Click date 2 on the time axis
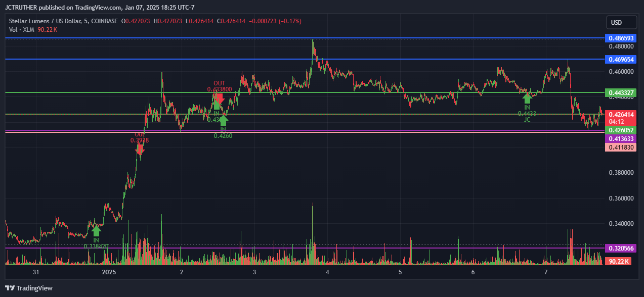644x297 pixels. 182,272
